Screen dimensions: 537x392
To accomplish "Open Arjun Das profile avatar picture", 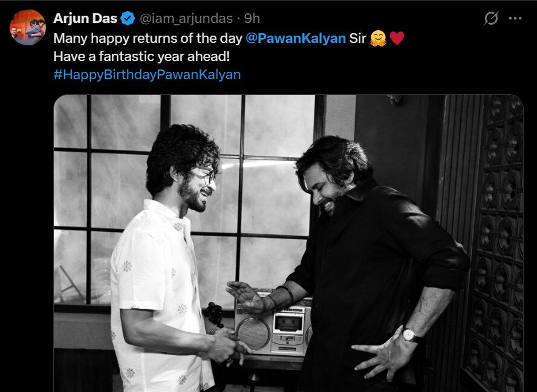I will point(27,27).
